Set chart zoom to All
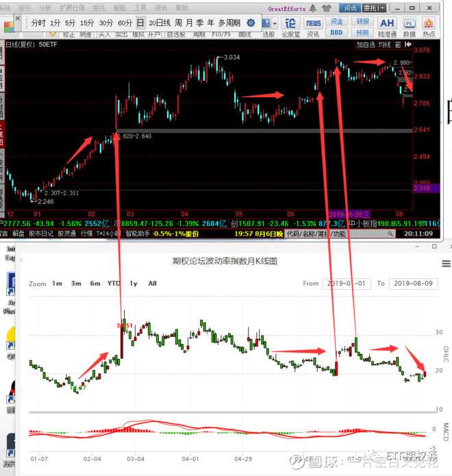 [153, 284]
